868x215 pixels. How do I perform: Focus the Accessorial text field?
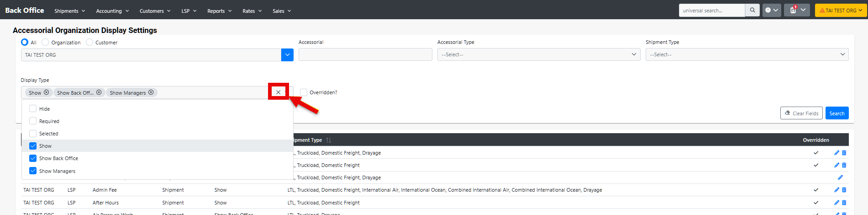pyautogui.click(x=365, y=55)
